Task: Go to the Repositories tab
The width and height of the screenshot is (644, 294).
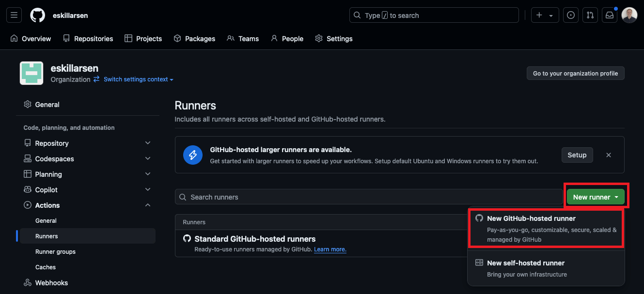Action: pyautogui.click(x=88, y=39)
